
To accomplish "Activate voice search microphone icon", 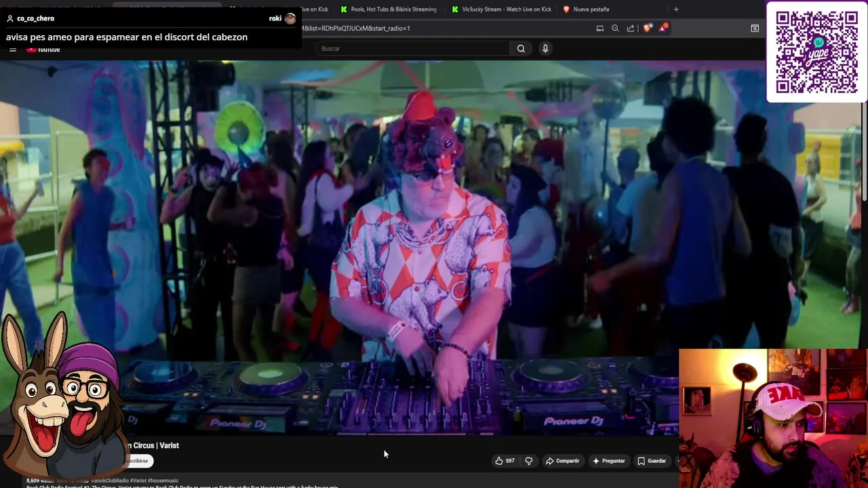I will (545, 49).
